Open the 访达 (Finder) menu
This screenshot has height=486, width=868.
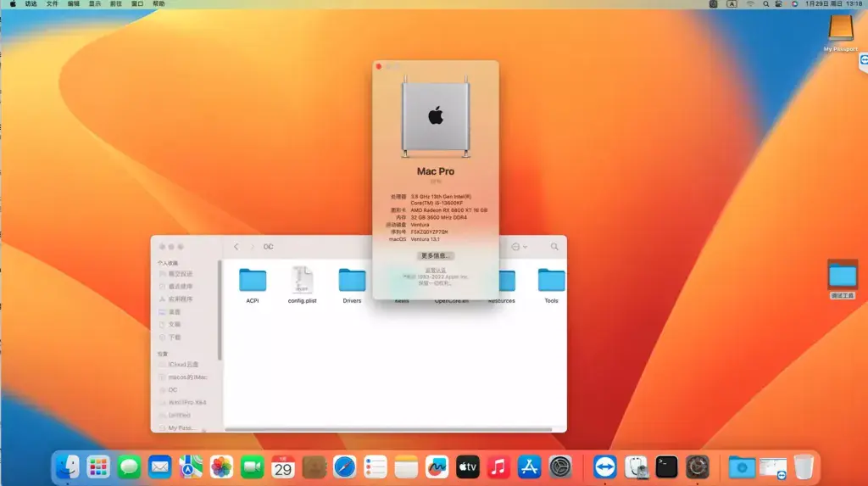click(31, 4)
